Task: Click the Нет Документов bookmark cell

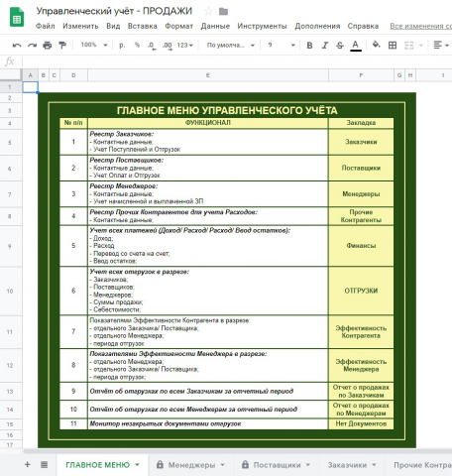Action: coord(361,423)
